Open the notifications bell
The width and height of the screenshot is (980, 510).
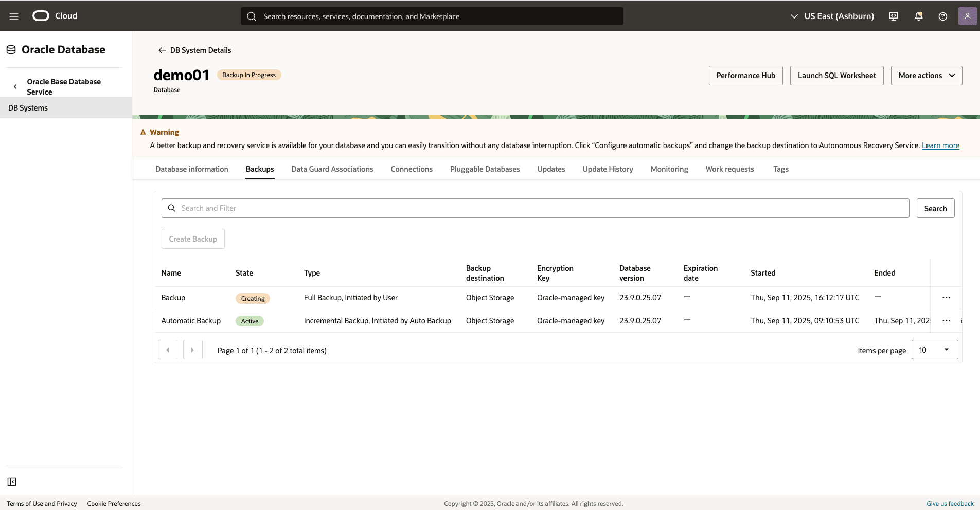click(918, 16)
